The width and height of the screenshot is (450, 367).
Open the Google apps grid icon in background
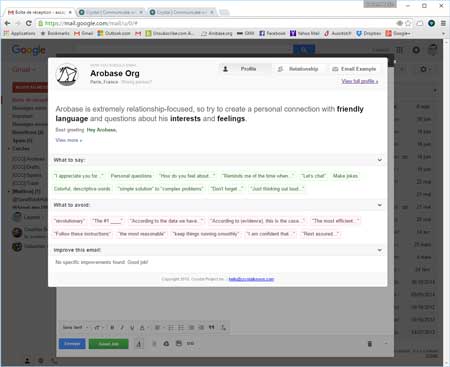pyautogui.click(x=399, y=50)
